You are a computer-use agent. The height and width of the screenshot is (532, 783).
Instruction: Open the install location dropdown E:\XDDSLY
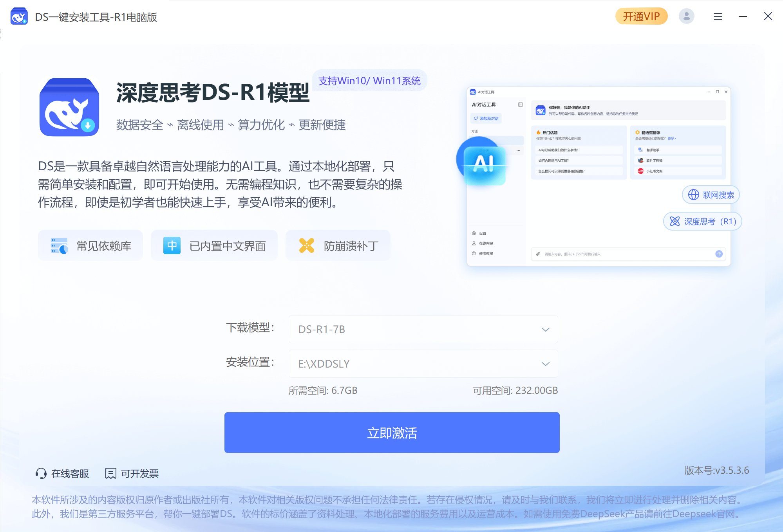[x=423, y=364]
